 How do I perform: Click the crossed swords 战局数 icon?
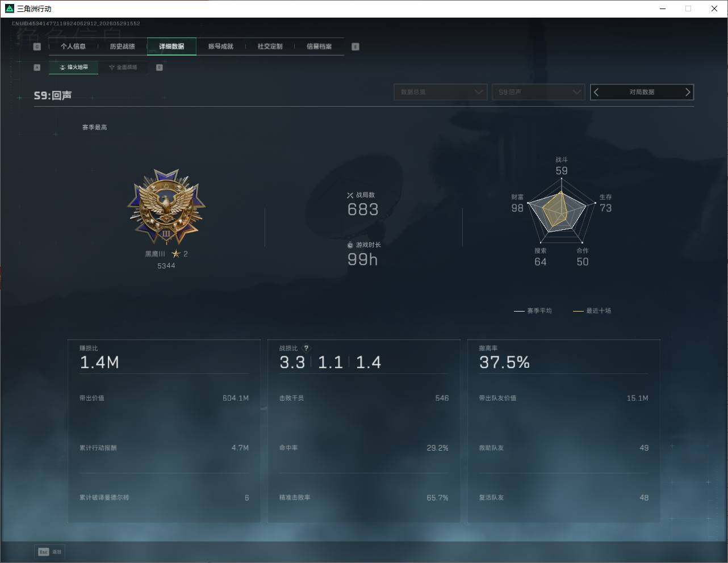pyautogui.click(x=350, y=195)
